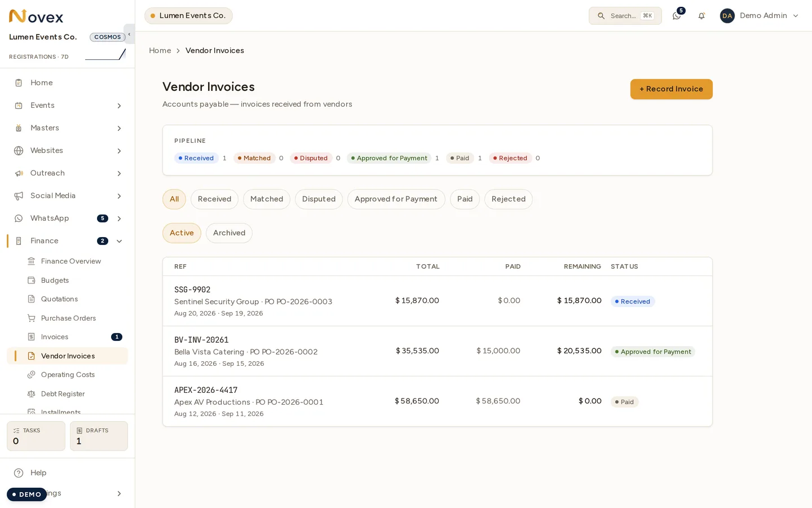
Task: Click the Help question mark icon
Action: pyautogui.click(x=19, y=473)
